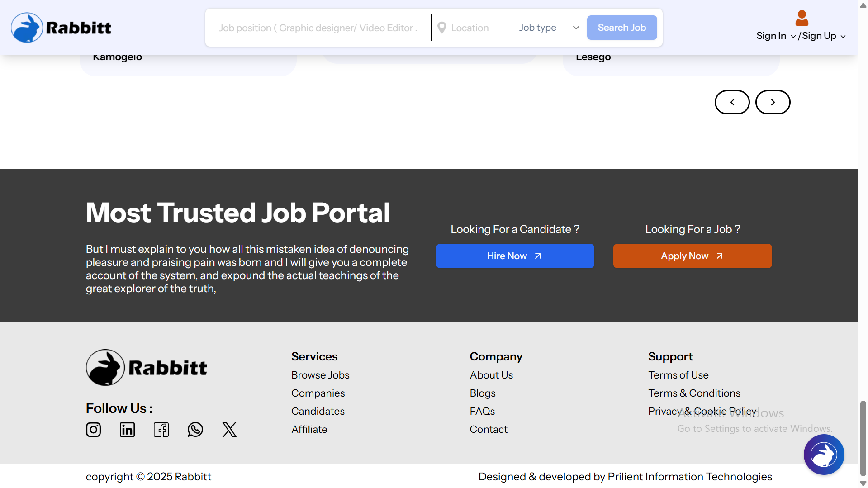Expand the Sign Up chevron
Viewport: 868px width, 488px height.
844,37
